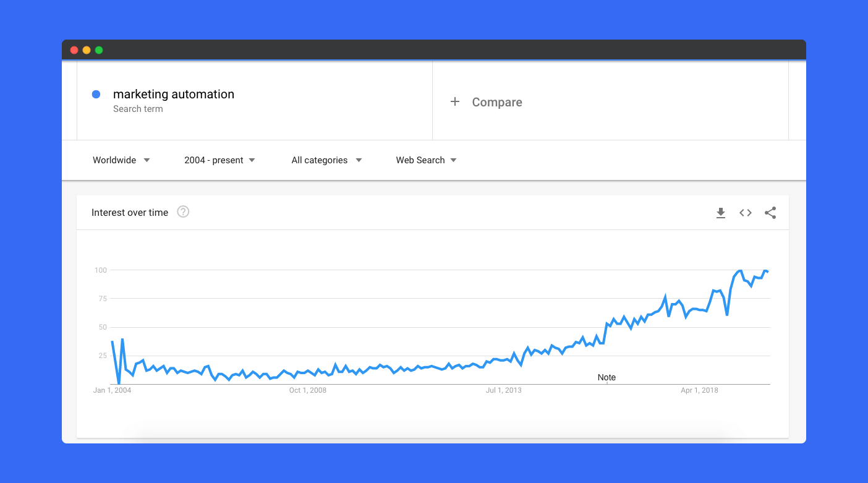Image resolution: width=868 pixels, height=483 pixels.
Task: Click the help icon next to Interest over time
Action: (x=183, y=212)
